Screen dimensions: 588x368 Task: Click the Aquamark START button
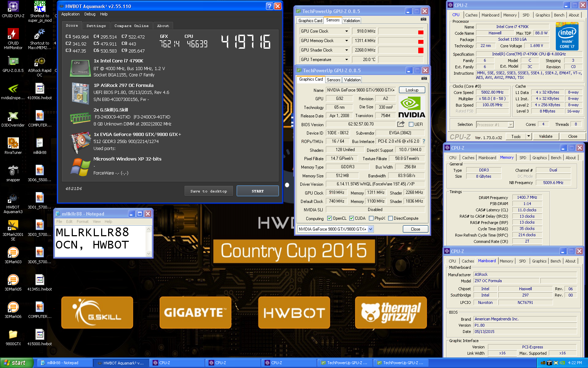pos(258,191)
